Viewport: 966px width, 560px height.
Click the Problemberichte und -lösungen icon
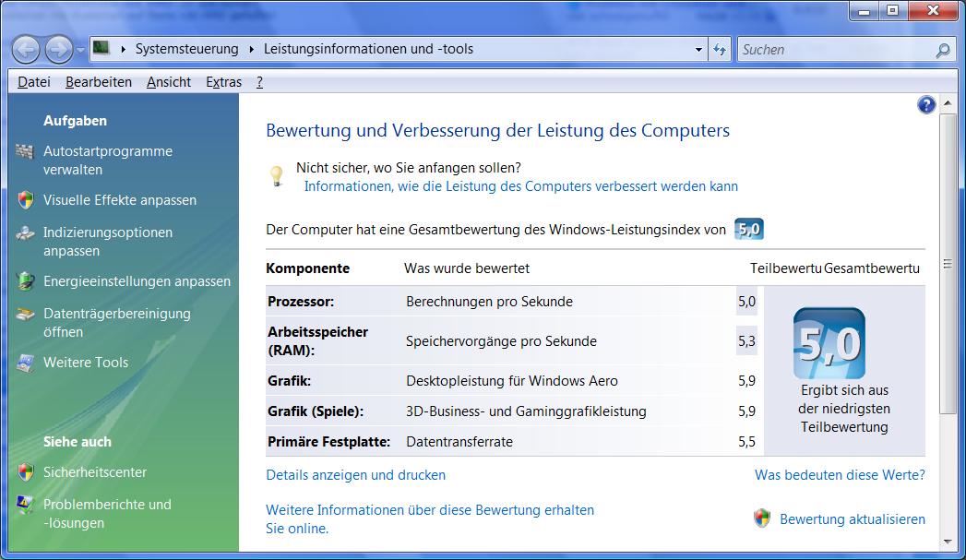tap(25, 505)
